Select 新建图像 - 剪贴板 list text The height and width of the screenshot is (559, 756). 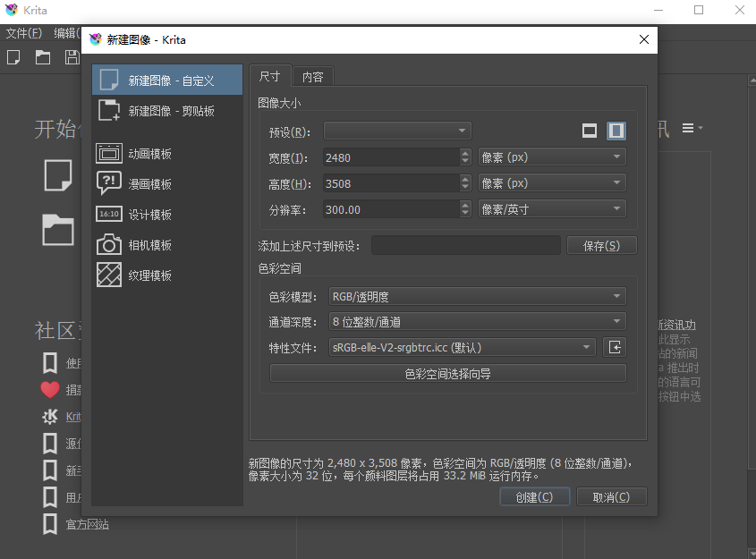[171, 111]
